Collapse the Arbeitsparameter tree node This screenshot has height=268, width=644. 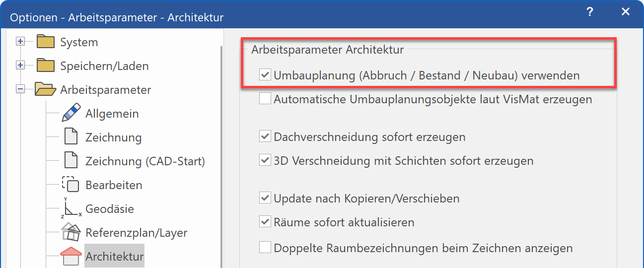coord(20,89)
